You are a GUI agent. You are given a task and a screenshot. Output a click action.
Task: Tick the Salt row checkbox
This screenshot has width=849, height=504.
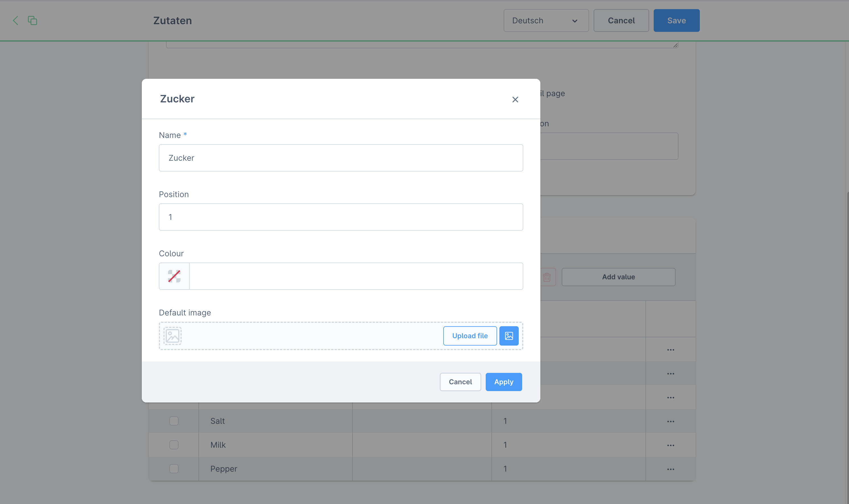(174, 421)
